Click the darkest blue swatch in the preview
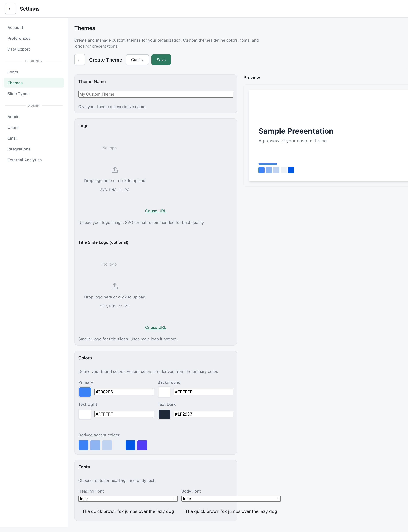Viewport: 408px width, 532px height. 291,170
